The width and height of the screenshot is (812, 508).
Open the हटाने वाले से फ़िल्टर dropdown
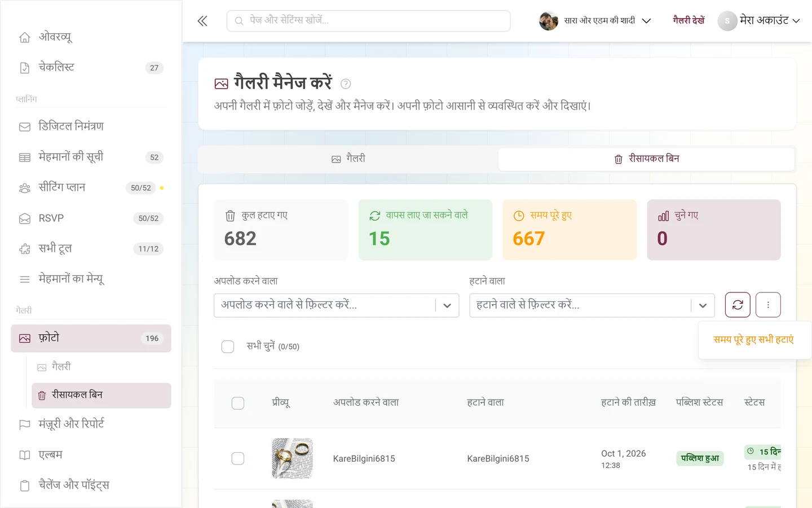(592, 305)
